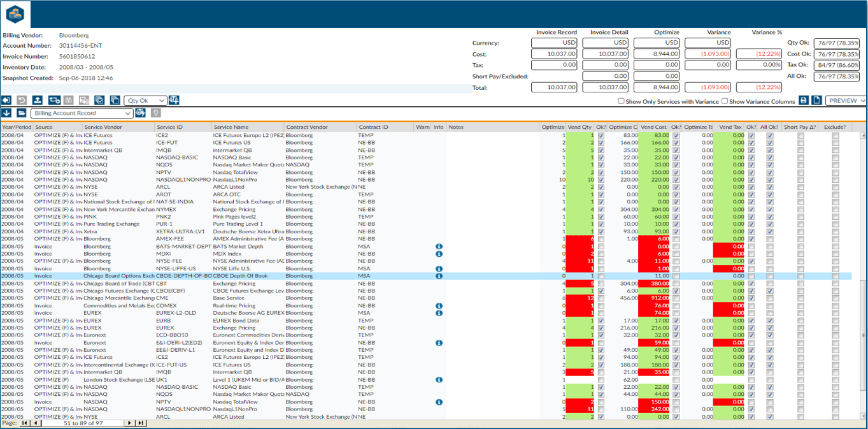This screenshot has height=429, width=868.
Task: Click the Tax Ok value 84/97 field
Action: click(x=837, y=65)
